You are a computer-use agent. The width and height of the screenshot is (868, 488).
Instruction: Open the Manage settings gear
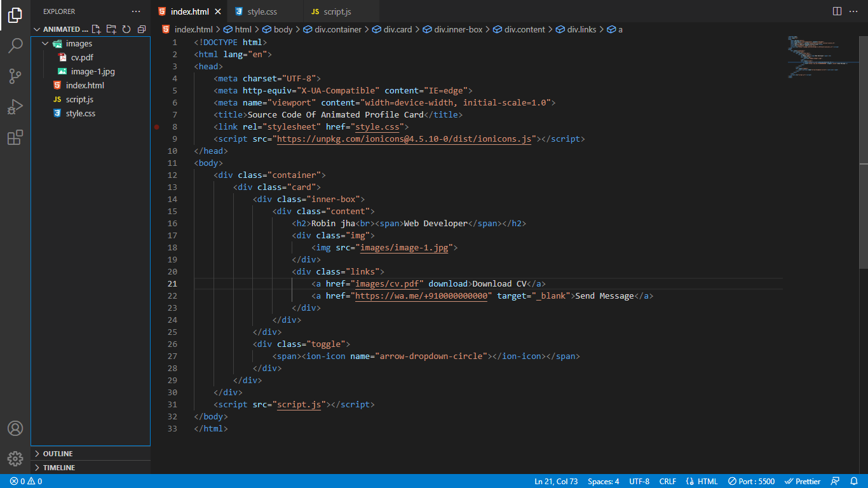(15, 459)
